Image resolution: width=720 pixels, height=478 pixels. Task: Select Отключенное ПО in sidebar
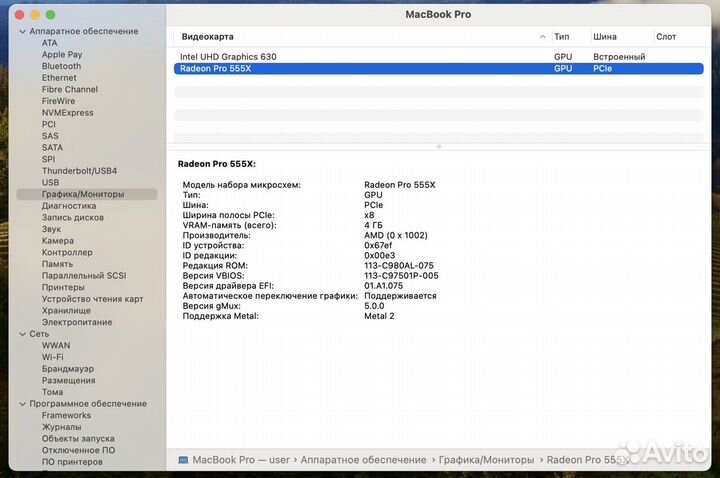(79, 450)
